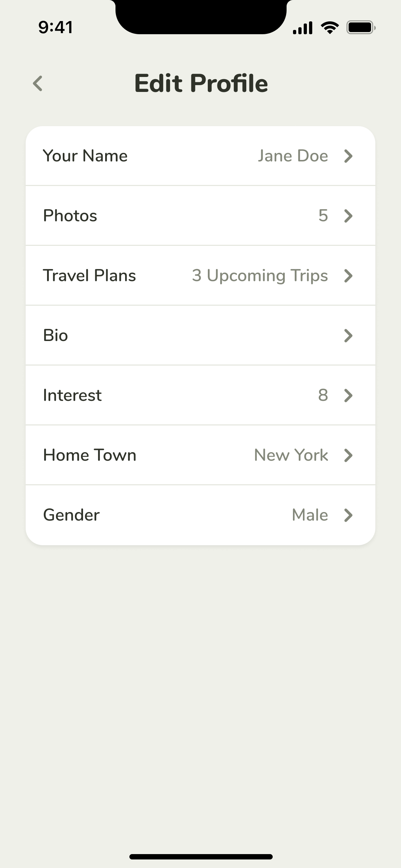Expand the Travel Plans chevron arrow
401x868 pixels.
pos(348,276)
